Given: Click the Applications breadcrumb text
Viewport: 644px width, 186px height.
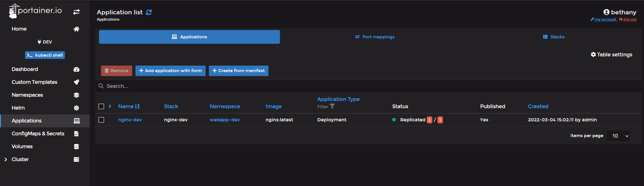Looking at the screenshot, I should coord(108,19).
